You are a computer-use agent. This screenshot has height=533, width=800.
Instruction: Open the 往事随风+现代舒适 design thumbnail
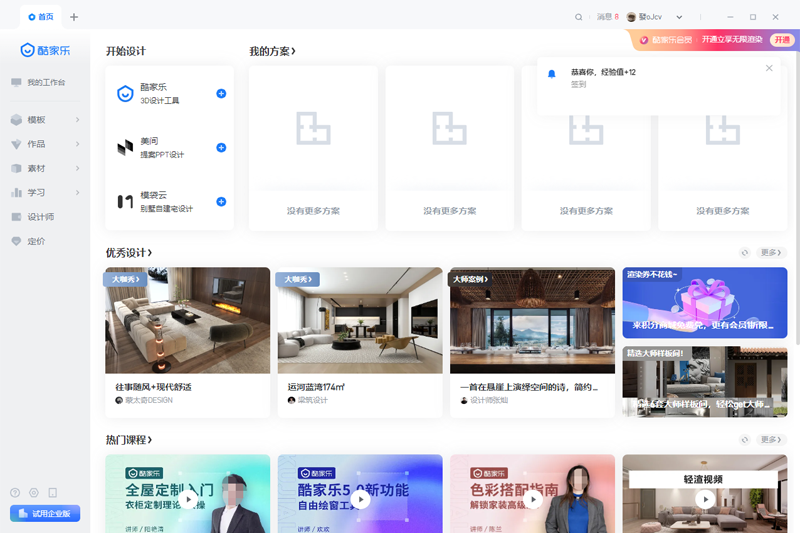click(x=187, y=320)
